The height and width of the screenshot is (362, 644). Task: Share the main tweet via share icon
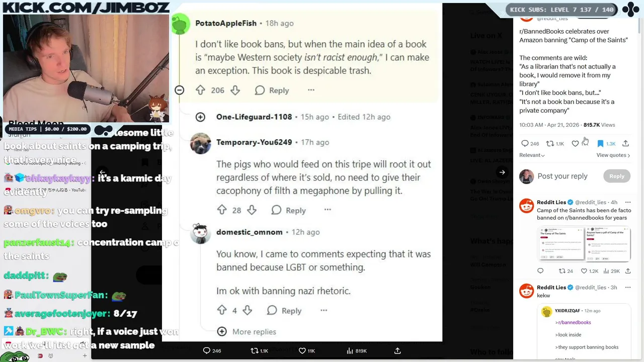[625, 144]
